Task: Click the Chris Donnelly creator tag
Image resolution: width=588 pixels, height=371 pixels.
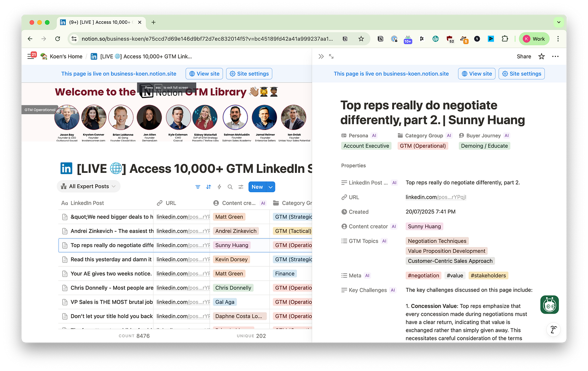Action: point(233,288)
